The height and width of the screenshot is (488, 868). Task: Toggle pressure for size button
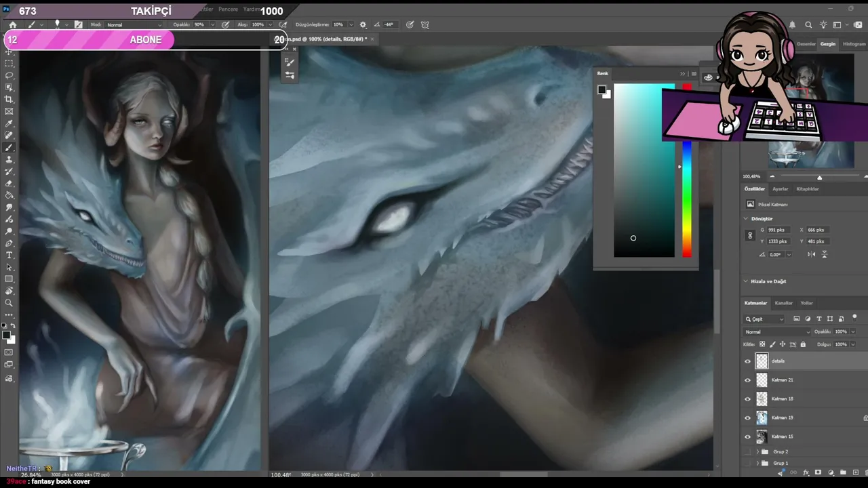tap(410, 25)
